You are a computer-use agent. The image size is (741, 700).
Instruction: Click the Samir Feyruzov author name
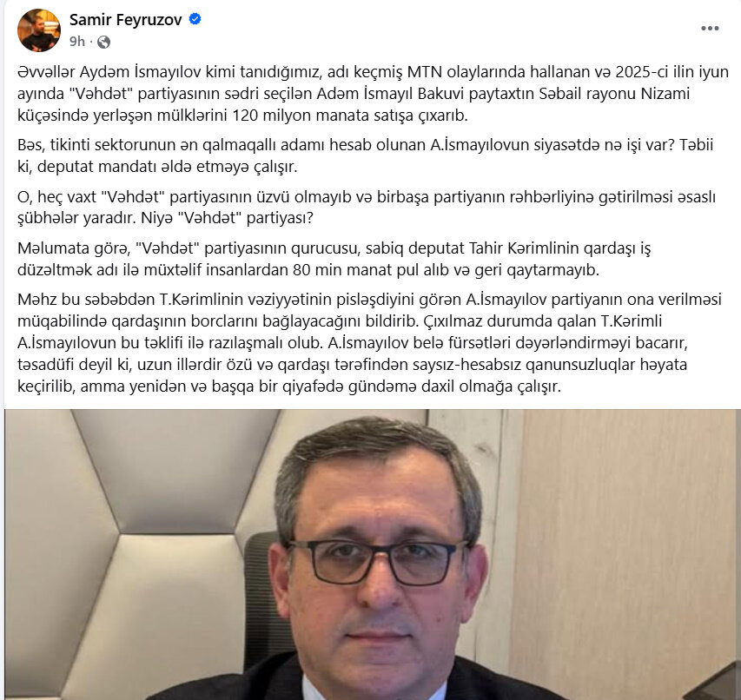tap(126, 20)
